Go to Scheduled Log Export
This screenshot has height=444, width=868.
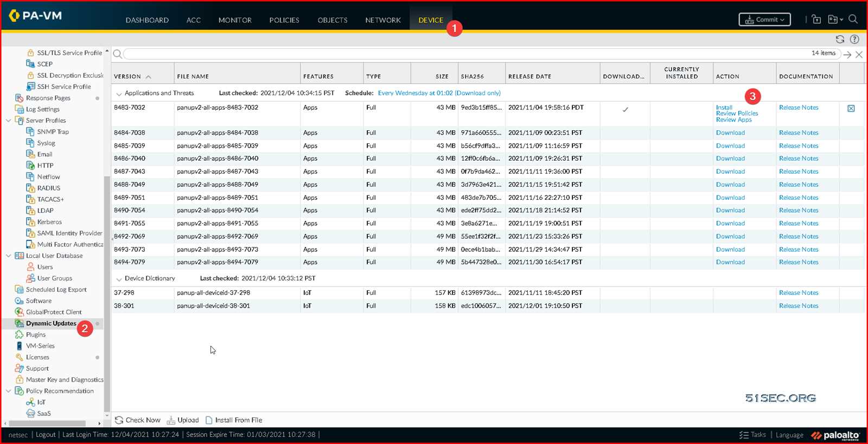point(56,290)
